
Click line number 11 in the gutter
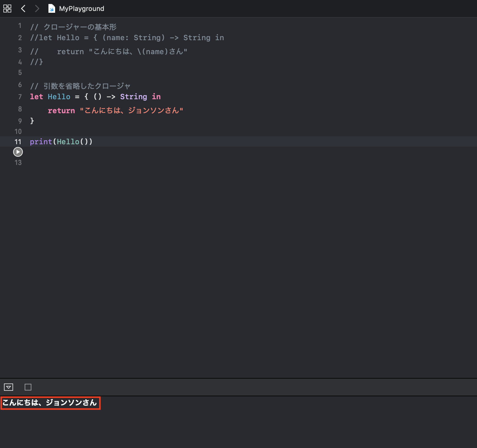tap(18, 142)
